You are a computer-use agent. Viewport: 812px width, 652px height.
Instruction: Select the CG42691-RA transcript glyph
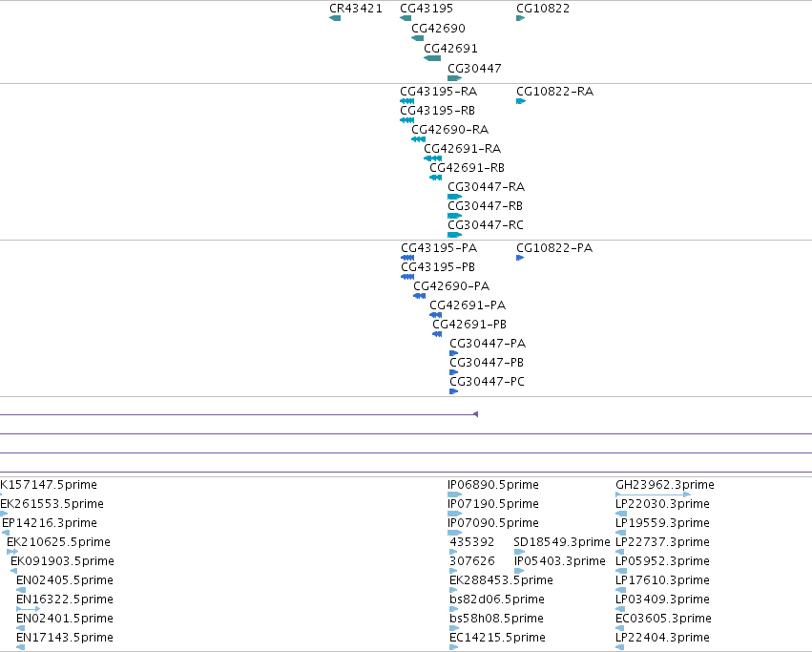[433, 158]
